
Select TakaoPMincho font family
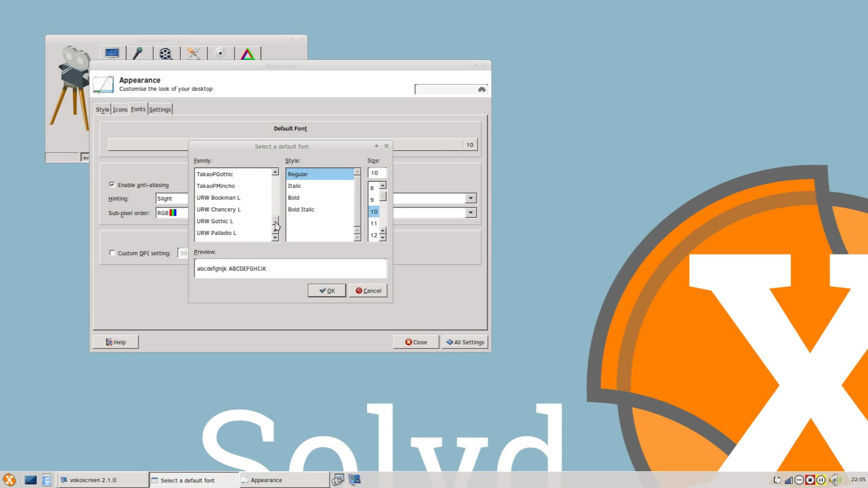click(x=233, y=186)
